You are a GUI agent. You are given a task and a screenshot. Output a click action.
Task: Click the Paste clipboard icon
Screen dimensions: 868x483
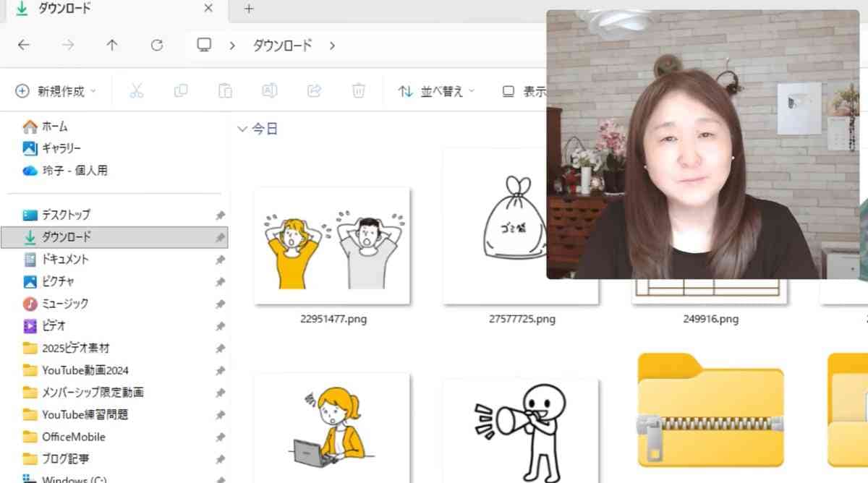(x=225, y=91)
